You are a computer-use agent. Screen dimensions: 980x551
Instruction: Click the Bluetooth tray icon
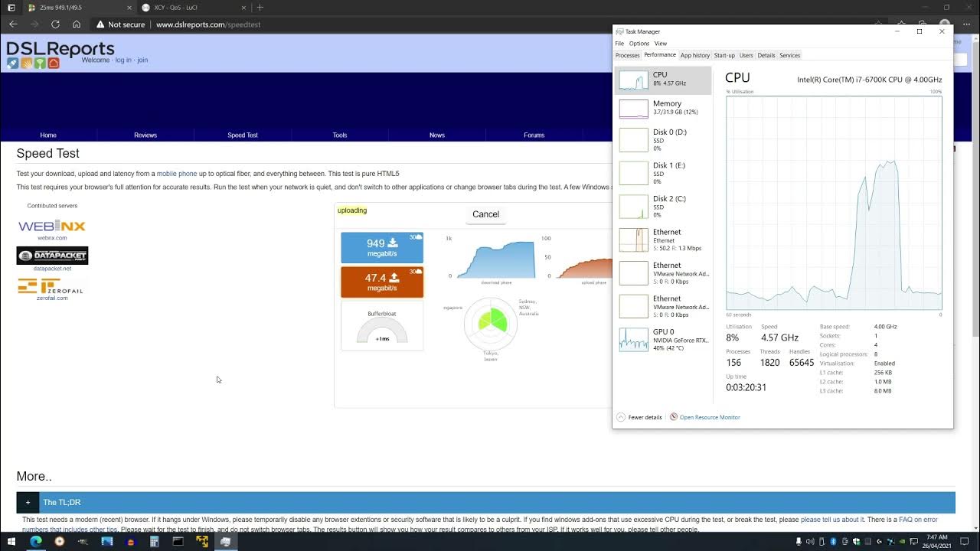(833, 542)
